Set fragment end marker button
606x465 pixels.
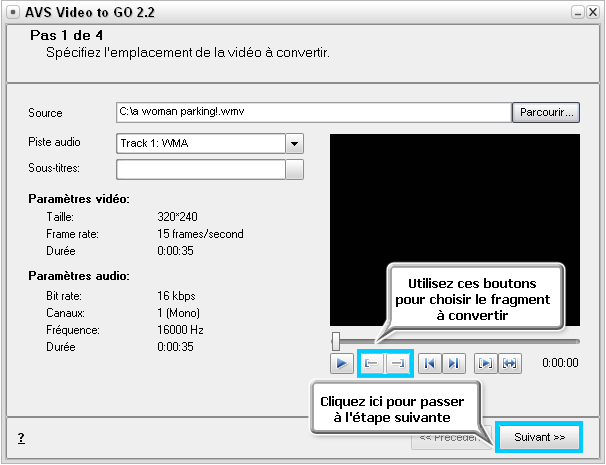coord(397,363)
